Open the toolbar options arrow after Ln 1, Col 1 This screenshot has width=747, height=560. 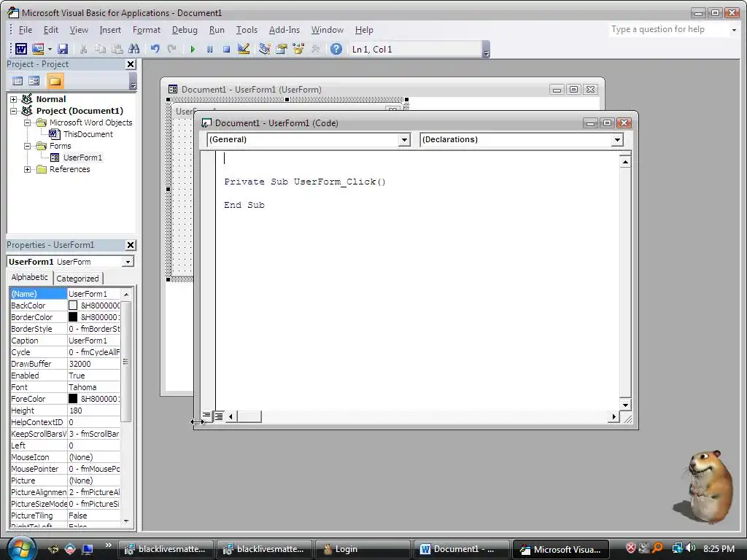point(486,50)
